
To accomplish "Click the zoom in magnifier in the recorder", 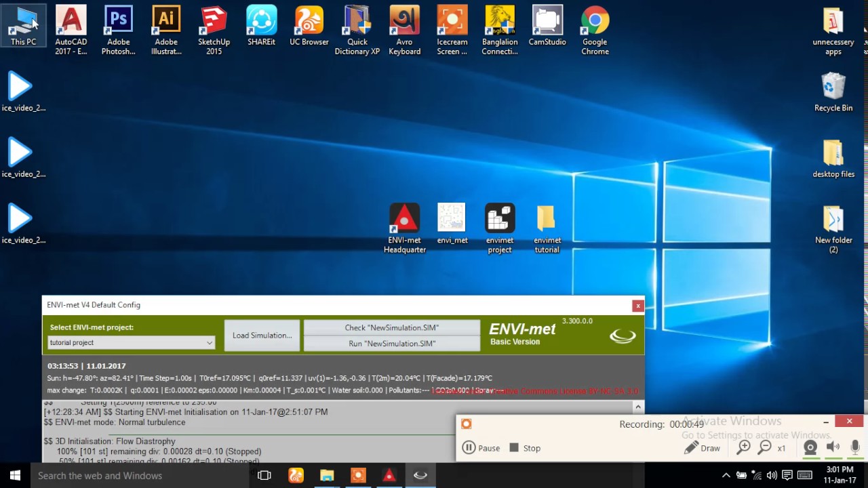I will pyautogui.click(x=744, y=447).
